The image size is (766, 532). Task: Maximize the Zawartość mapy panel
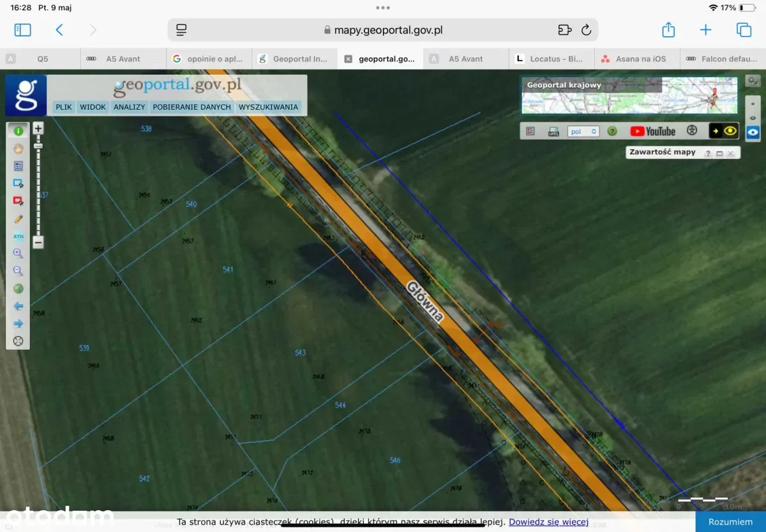pyautogui.click(x=719, y=153)
